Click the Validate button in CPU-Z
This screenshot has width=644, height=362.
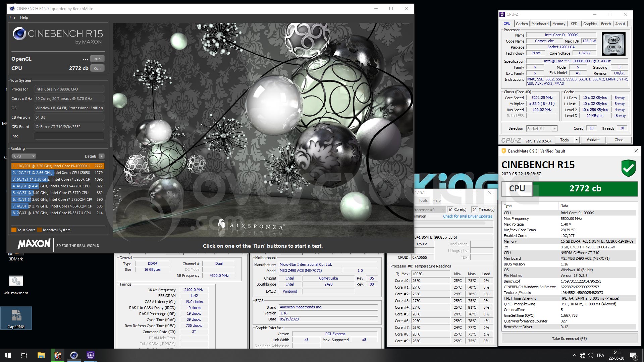pos(593,140)
